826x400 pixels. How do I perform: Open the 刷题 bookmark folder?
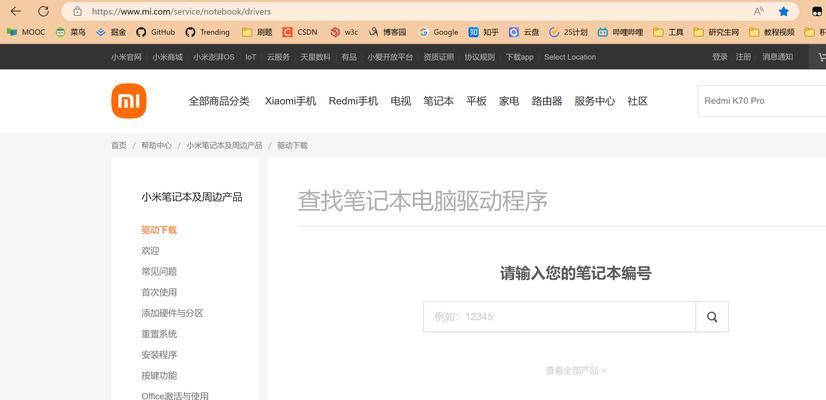click(257, 32)
